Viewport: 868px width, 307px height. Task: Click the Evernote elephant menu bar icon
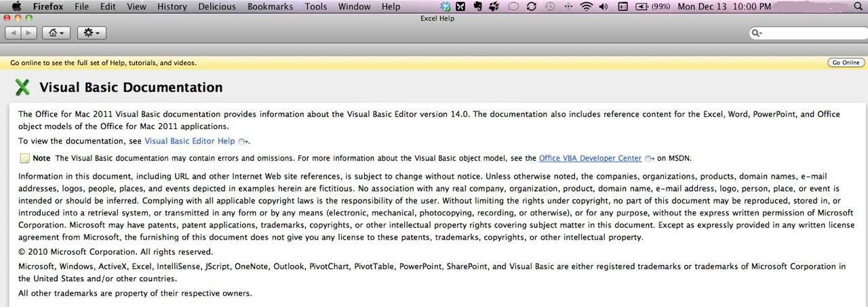(x=477, y=7)
